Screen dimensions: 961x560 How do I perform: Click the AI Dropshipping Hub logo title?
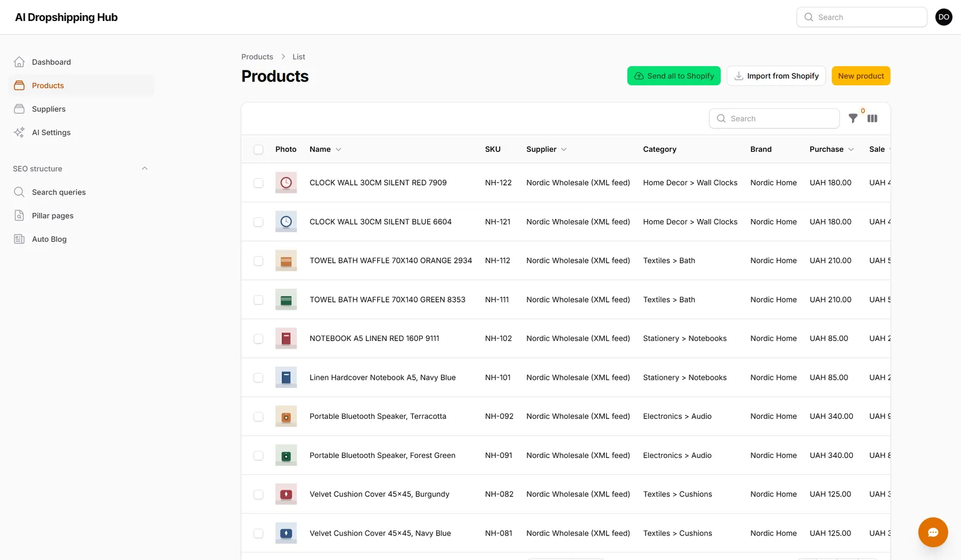click(x=66, y=17)
